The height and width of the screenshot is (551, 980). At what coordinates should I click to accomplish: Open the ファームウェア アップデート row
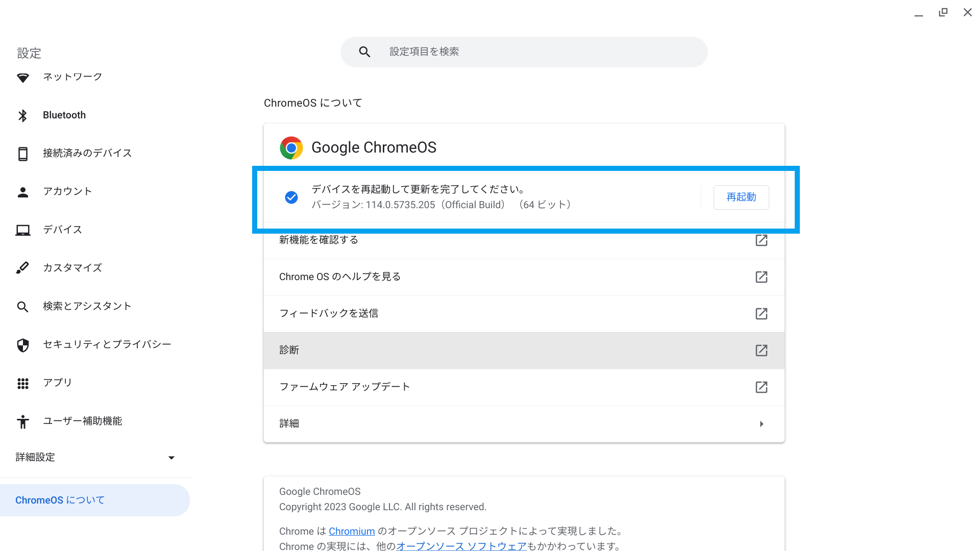[524, 387]
